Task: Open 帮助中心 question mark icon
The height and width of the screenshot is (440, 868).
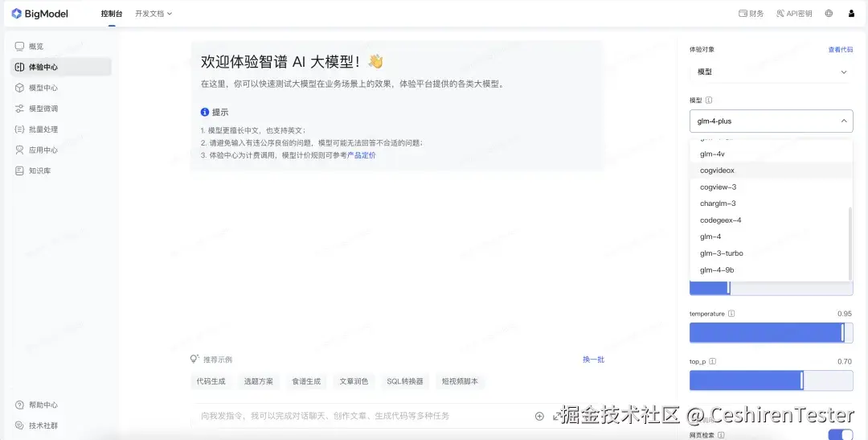Action: pyautogui.click(x=19, y=405)
